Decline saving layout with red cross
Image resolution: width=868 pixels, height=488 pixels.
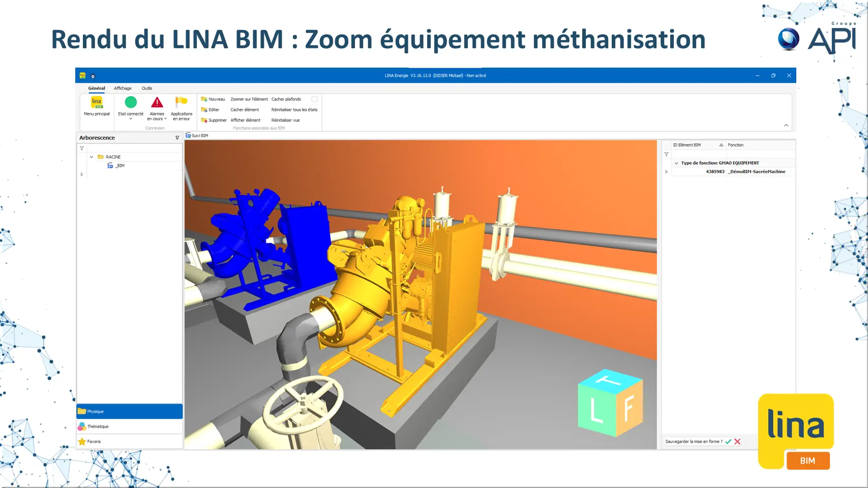pos(737,442)
